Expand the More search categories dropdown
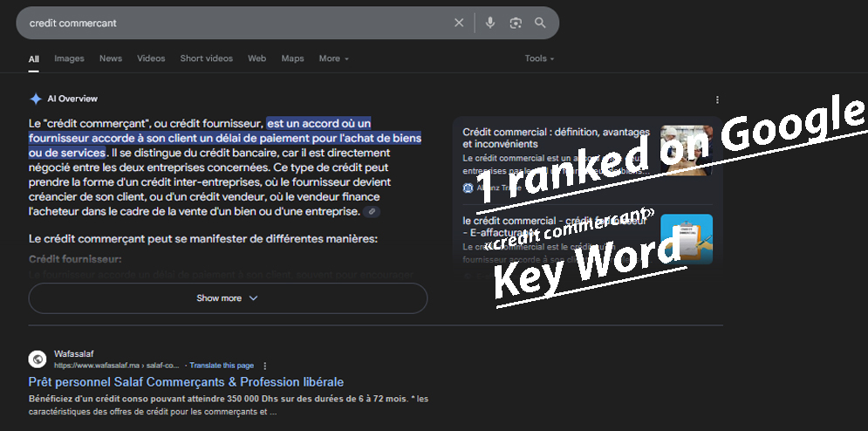Viewport: 868px width, 431px height. 334,58
